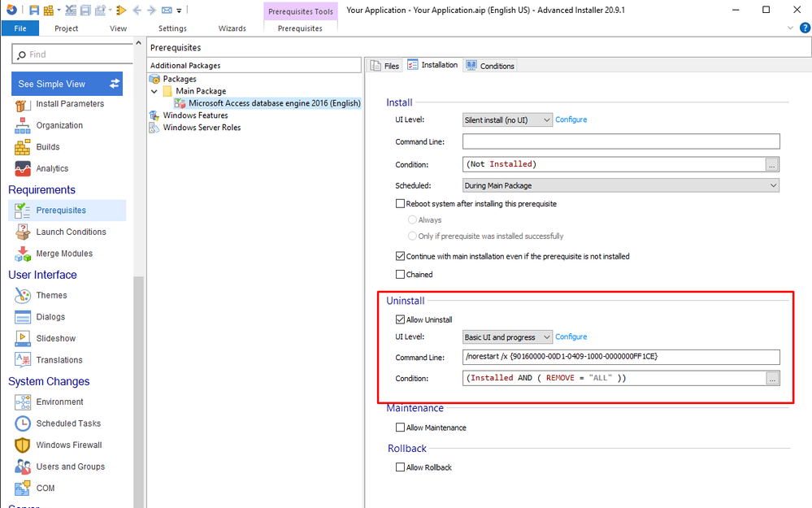Open Analytics page

pos(52,169)
